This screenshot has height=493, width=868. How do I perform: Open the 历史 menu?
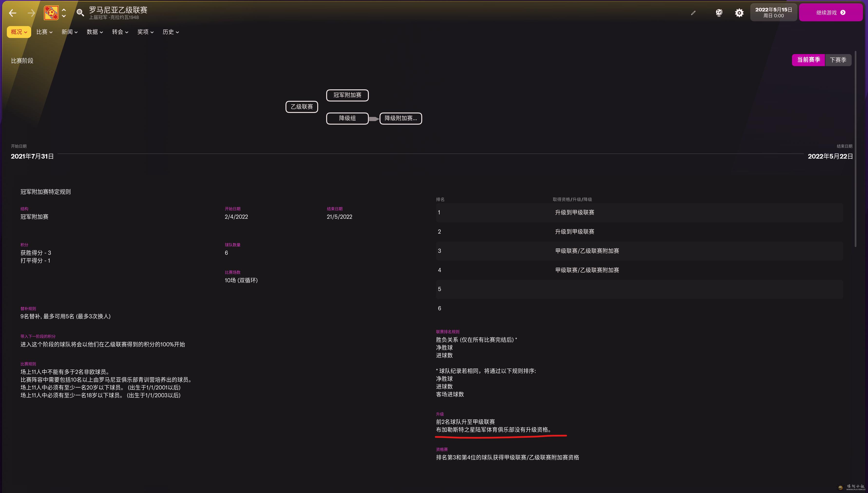click(170, 32)
